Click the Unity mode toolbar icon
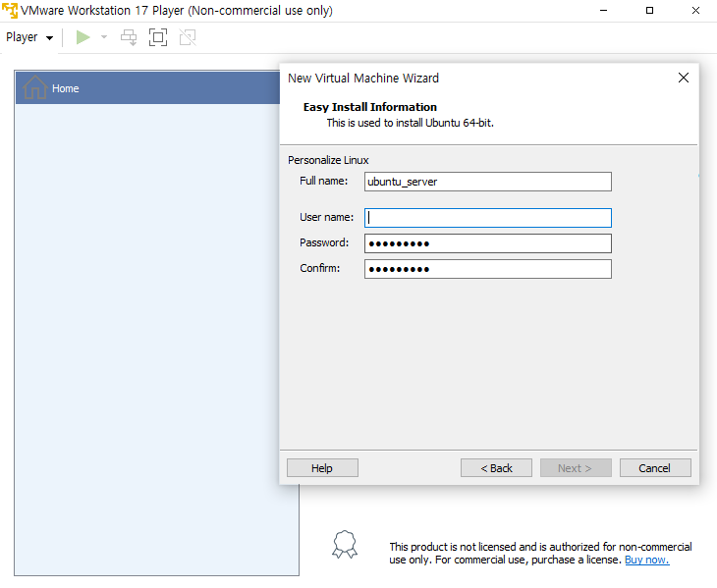Image resolution: width=717 pixels, height=588 pixels. [x=188, y=37]
